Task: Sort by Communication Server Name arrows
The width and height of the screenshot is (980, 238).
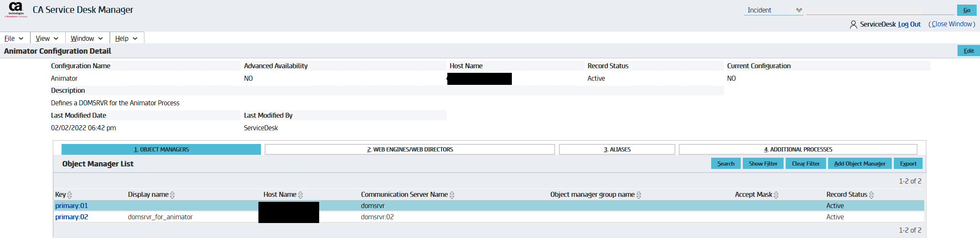Action: tap(452, 195)
